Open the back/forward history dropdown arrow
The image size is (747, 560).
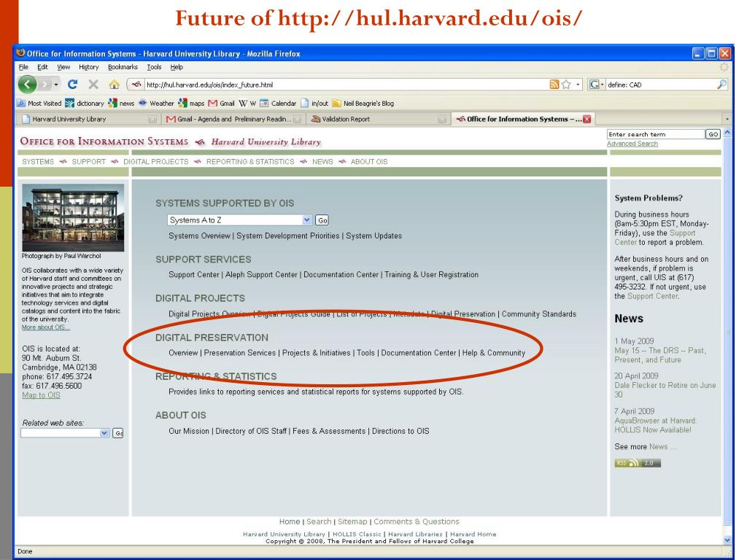(x=55, y=85)
